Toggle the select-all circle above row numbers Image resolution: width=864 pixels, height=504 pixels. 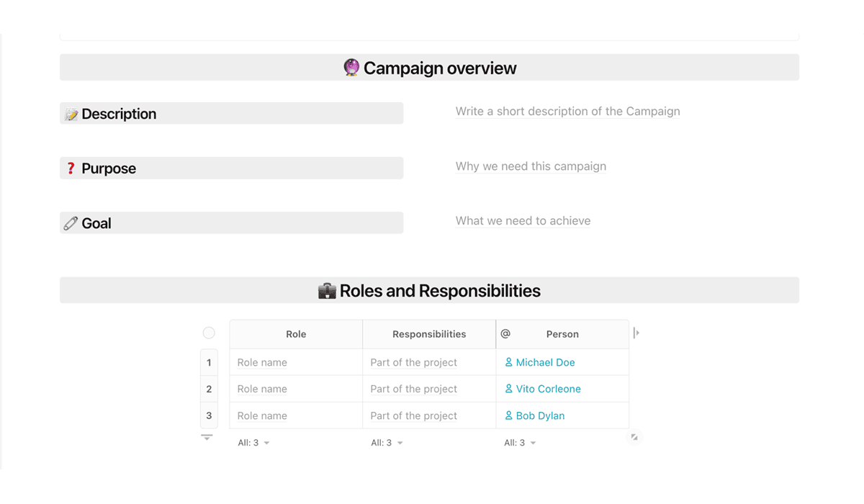point(209,333)
